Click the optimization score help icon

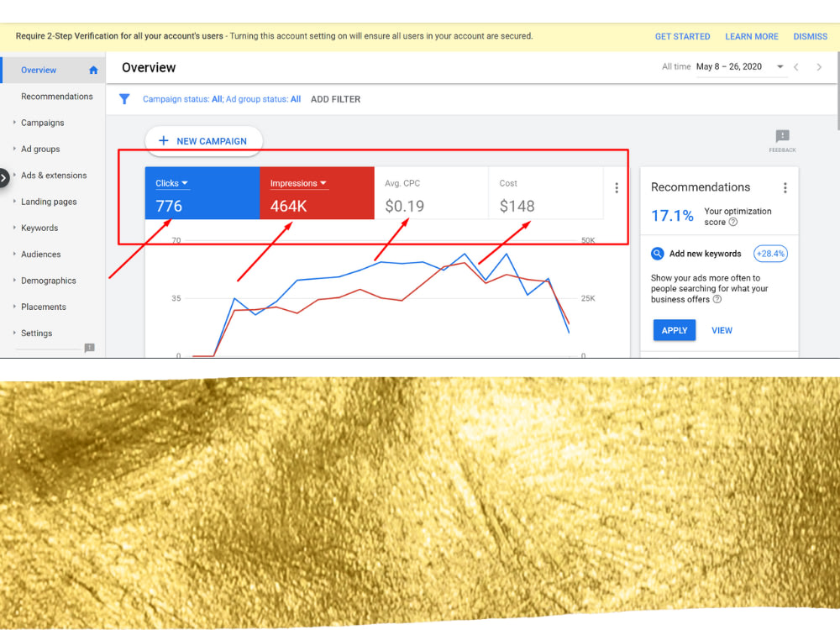point(733,223)
